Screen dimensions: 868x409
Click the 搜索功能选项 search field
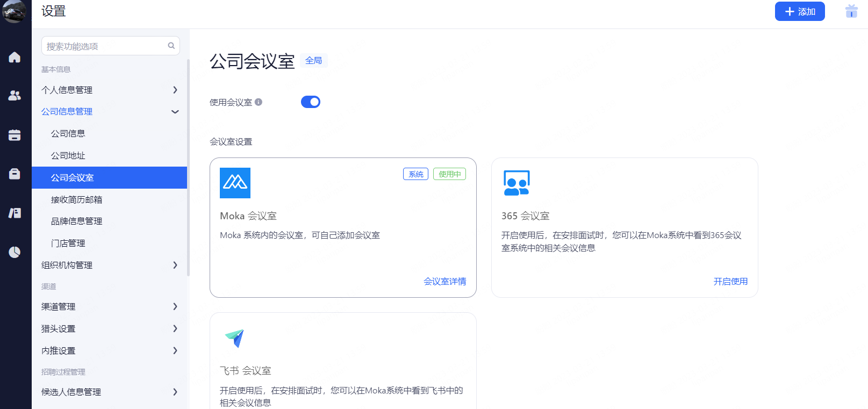pyautogui.click(x=106, y=46)
